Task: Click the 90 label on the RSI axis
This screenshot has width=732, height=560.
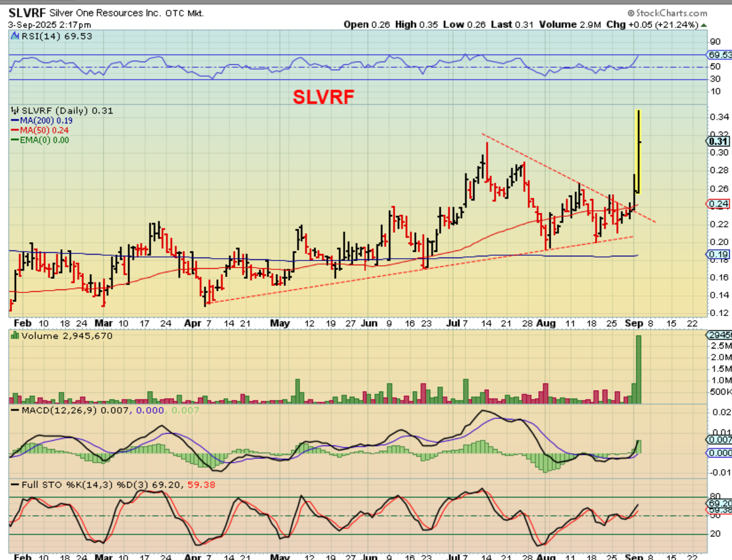Action: point(715,42)
